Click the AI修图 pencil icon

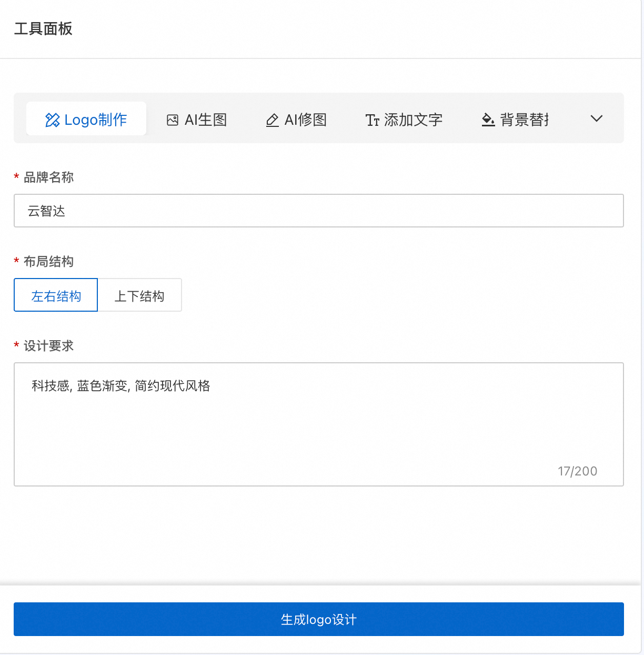pos(272,120)
